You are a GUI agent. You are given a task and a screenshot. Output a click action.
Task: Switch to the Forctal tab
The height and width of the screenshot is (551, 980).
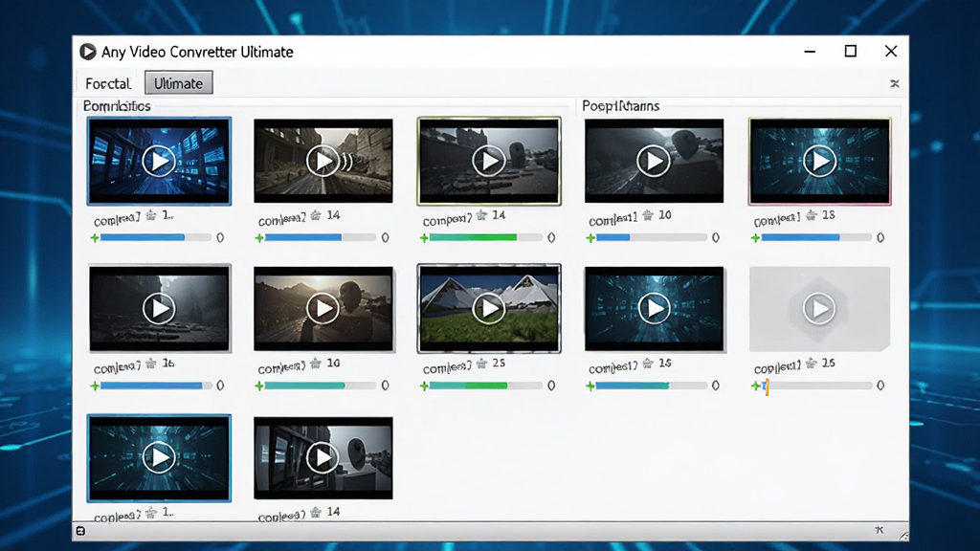tap(108, 84)
